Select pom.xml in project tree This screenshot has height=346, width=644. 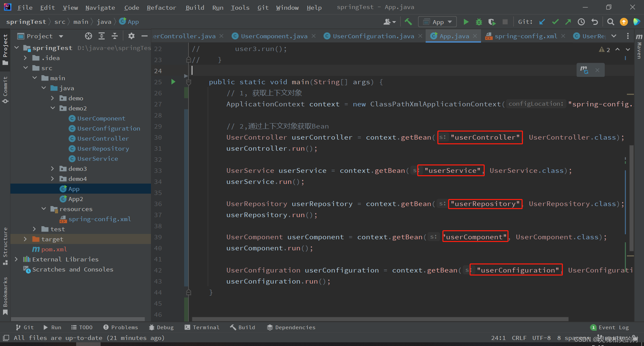[54, 249]
